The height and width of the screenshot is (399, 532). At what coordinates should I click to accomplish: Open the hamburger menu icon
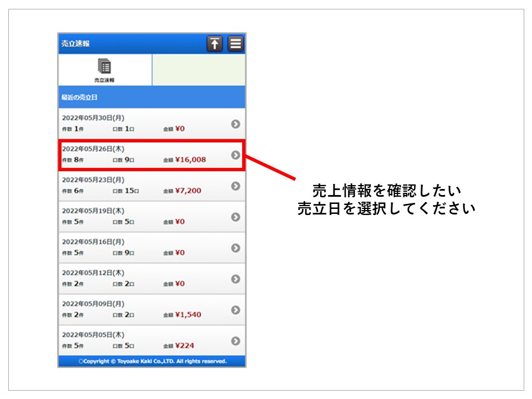(x=236, y=44)
